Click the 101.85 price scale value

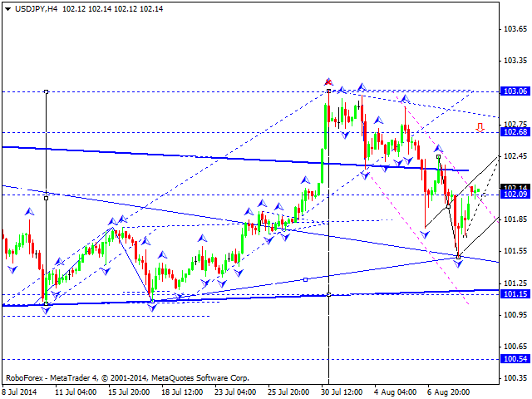click(x=515, y=219)
